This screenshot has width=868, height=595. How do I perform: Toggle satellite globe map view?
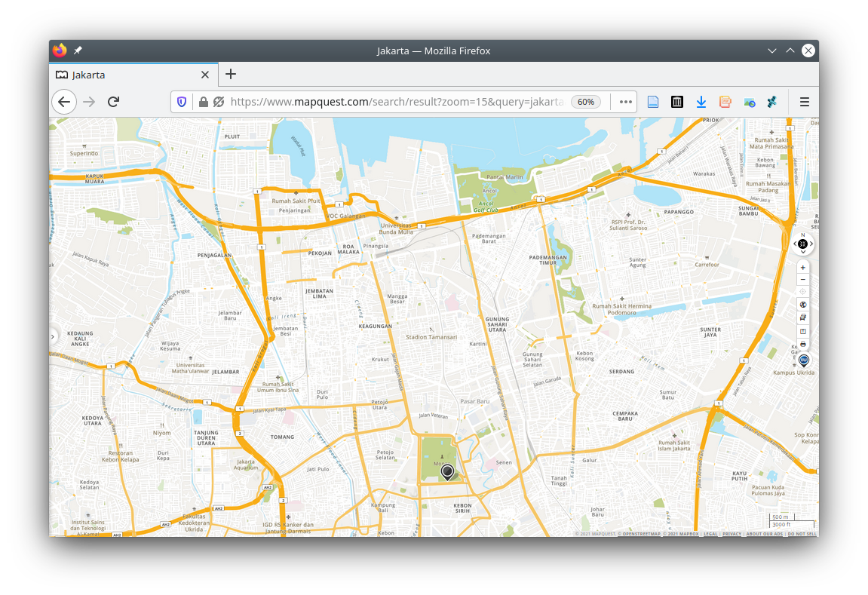pyautogui.click(x=802, y=305)
